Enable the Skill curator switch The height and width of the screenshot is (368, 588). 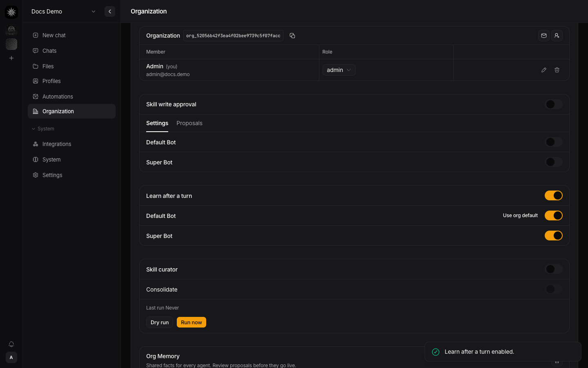[x=554, y=269]
